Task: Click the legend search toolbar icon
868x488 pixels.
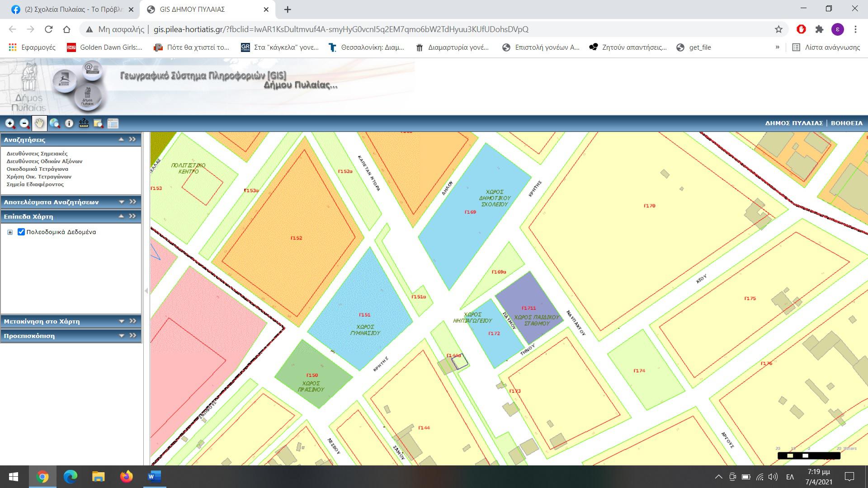Action: coord(98,123)
